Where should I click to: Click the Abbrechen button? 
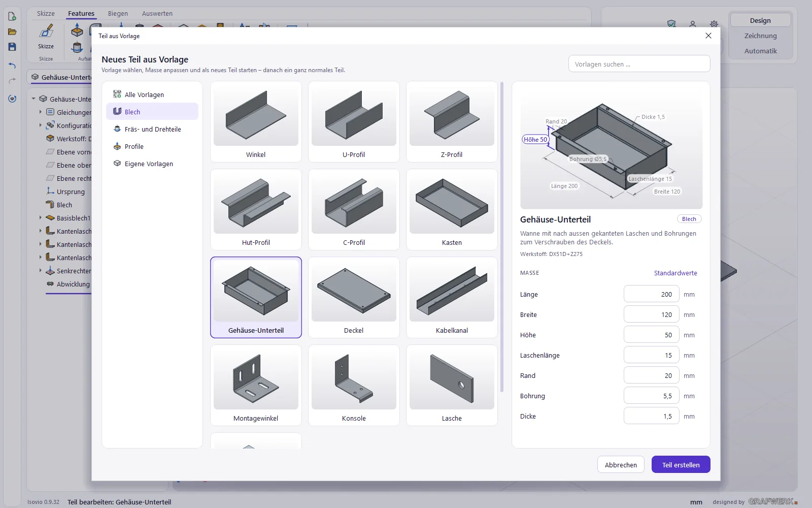point(621,465)
